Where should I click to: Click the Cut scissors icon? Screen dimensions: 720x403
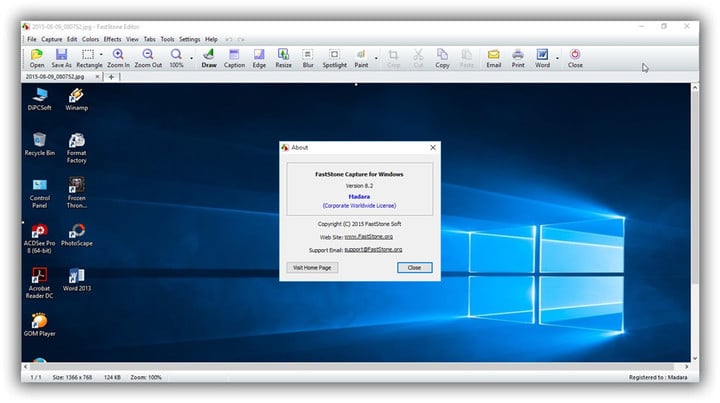[418, 58]
